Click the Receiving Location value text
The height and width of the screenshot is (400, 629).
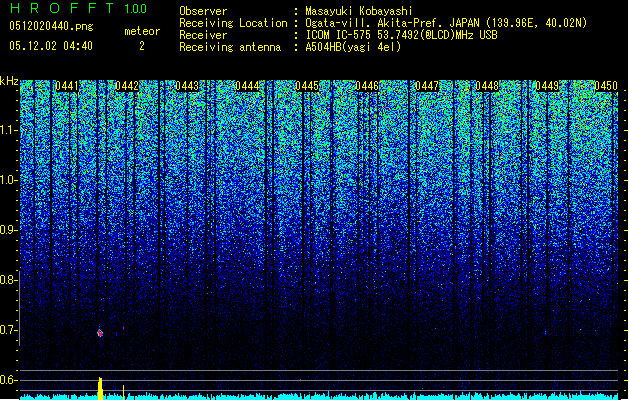446,23
